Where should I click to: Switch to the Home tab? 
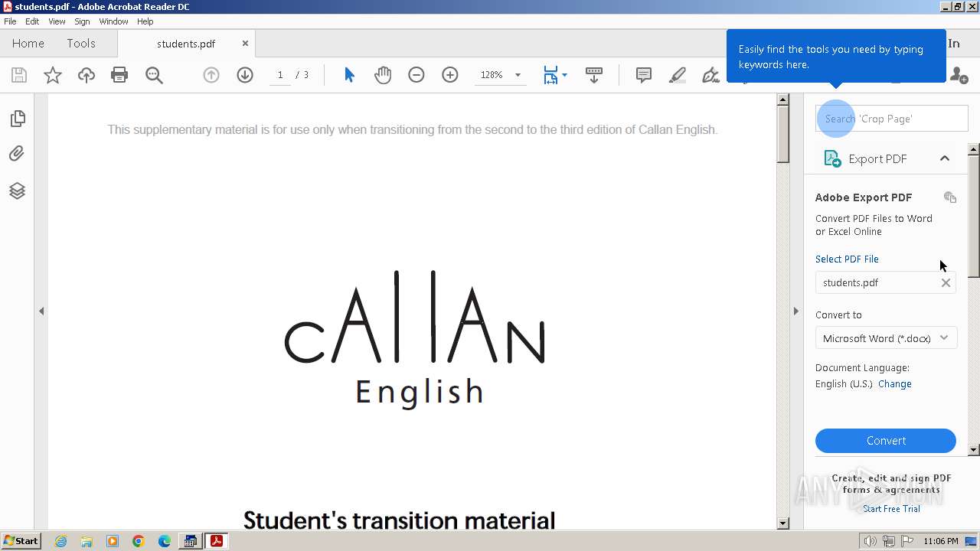[28, 44]
